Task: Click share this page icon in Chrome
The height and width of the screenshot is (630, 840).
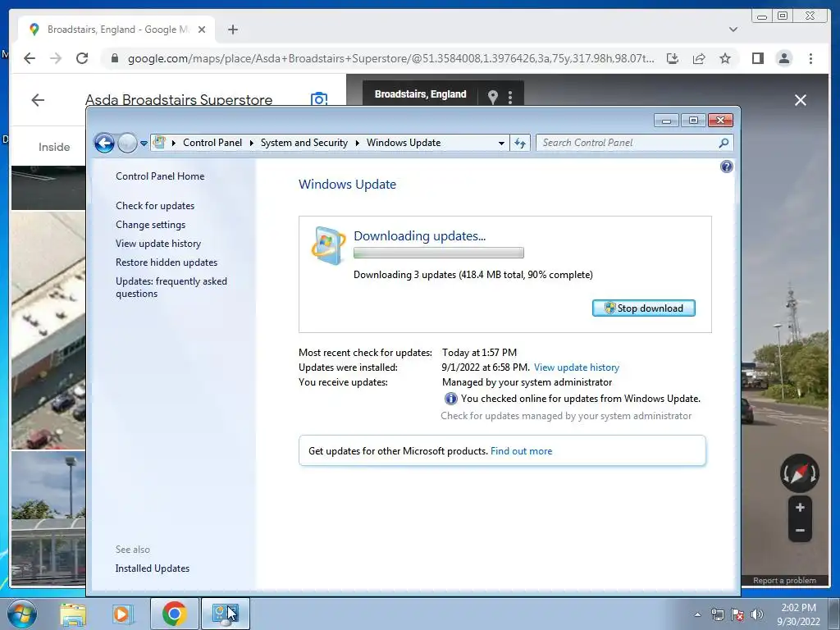Action: tap(699, 58)
